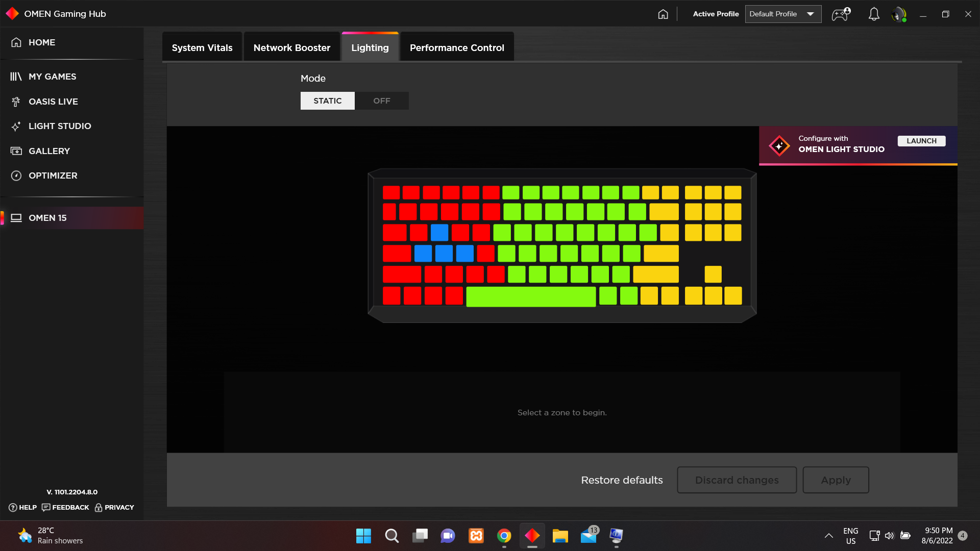Expand the Active Profile dropdown
The height and width of the screenshot is (551, 980).
pos(783,14)
